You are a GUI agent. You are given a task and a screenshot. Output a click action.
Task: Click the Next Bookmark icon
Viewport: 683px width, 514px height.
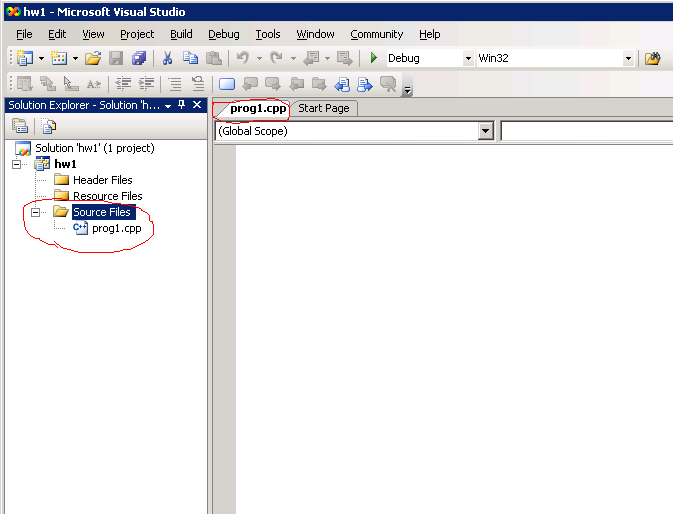(x=273, y=83)
